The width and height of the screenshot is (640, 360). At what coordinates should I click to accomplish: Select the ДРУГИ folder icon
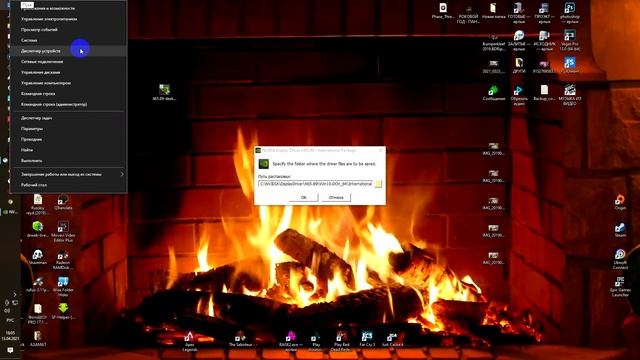[x=519, y=65]
